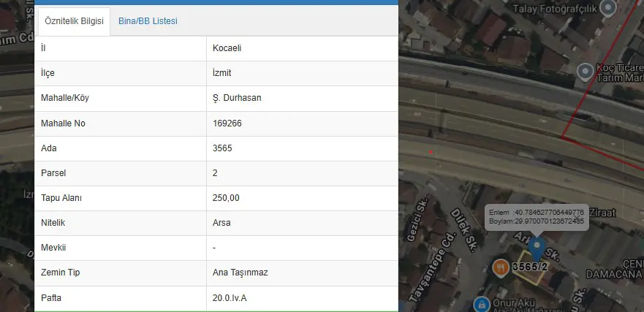Image resolution: width=644 pixels, height=312 pixels.
Task: Click the Ada value 3565
Action: (x=222, y=148)
